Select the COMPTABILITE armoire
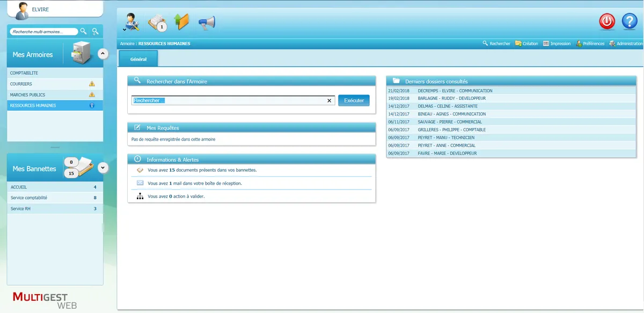644x313 pixels. coord(55,73)
